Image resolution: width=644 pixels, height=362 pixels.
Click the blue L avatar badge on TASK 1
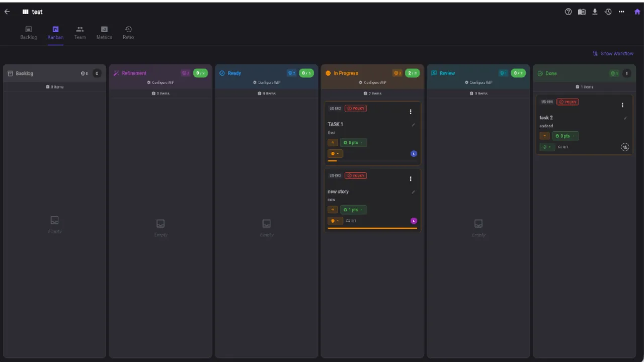click(x=414, y=153)
